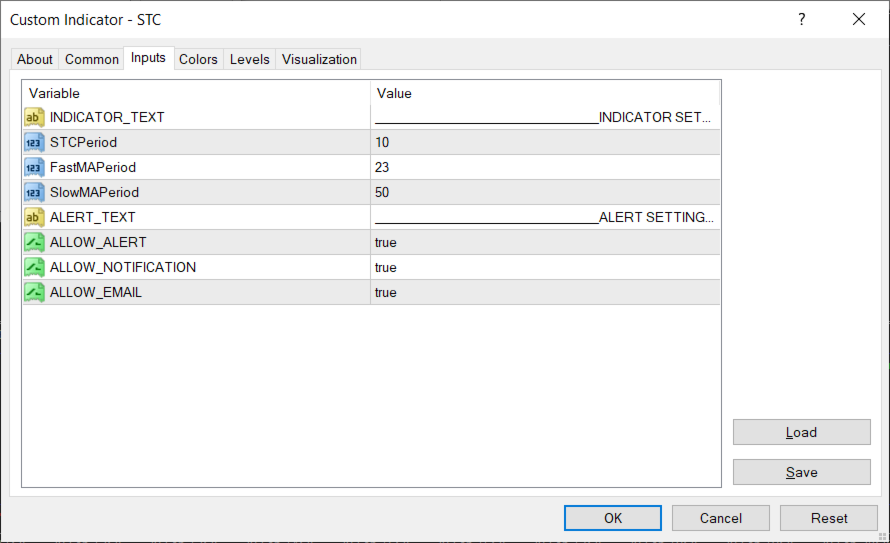Image resolution: width=890 pixels, height=543 pixels.
Task: Select the ALLOW_NOTIFICATION true value
Action: click(x=386, y=267)
